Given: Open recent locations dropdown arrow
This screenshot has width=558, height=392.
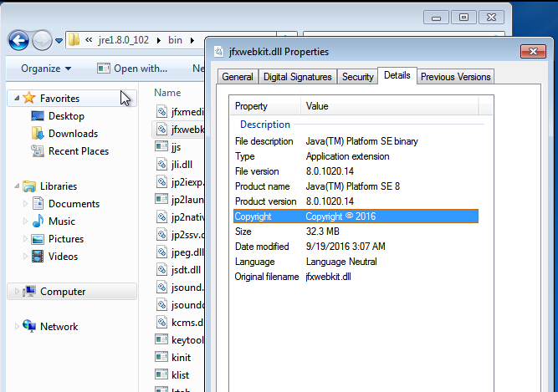Looking at the screenshot, I should [59, 40].
